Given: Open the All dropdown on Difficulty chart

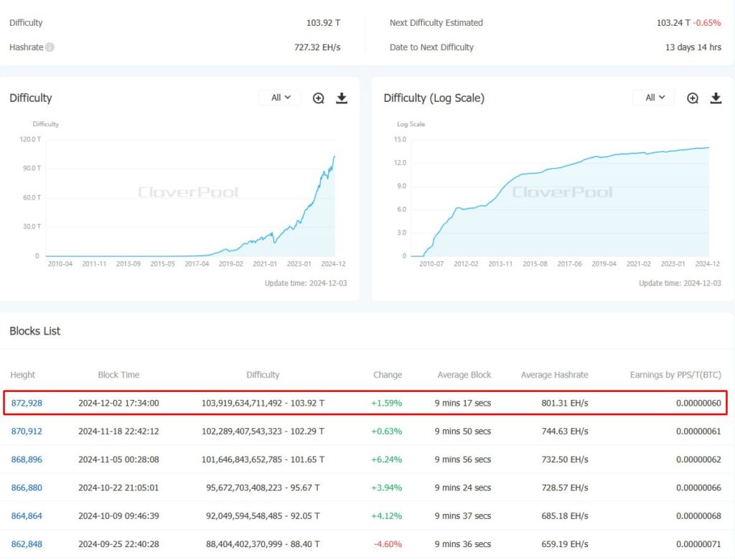Looking at the screenshot, I should (280, 98).
